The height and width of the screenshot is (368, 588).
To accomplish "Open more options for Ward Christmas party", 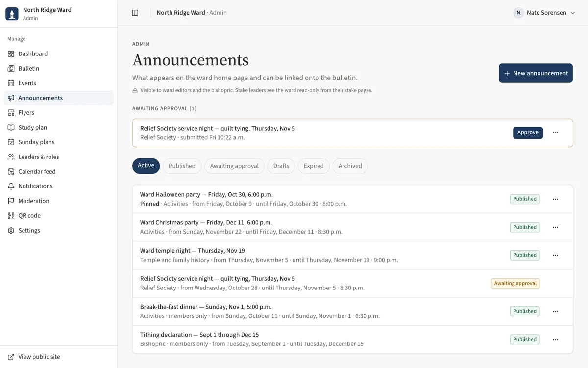I will click(x=555, y=227).
